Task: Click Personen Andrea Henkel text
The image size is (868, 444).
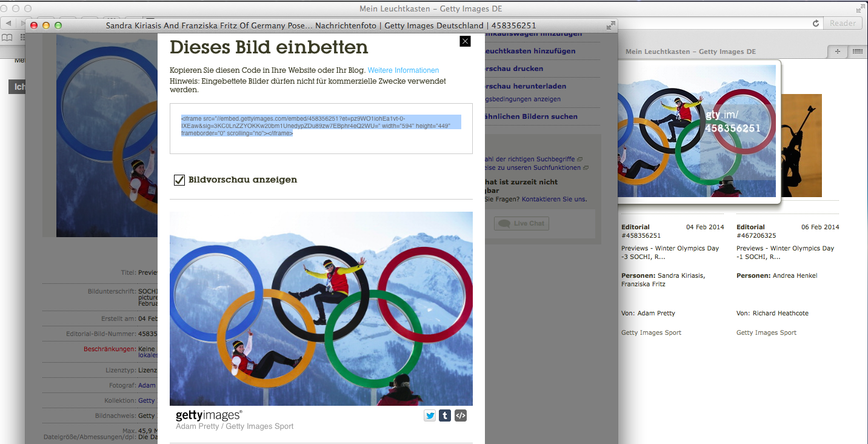Action: coord(776,275)
